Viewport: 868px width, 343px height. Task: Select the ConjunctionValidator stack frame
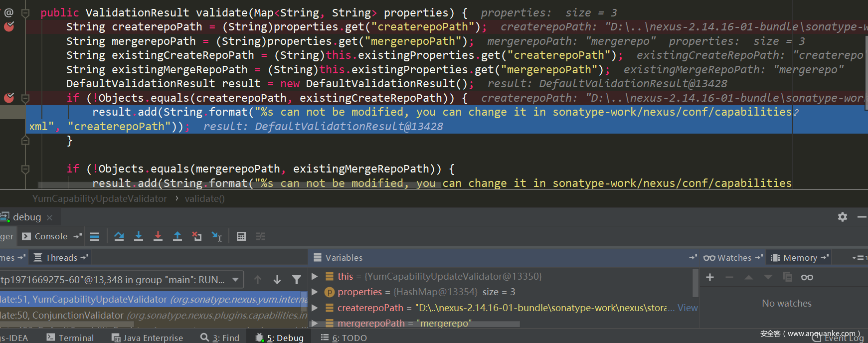150,315
